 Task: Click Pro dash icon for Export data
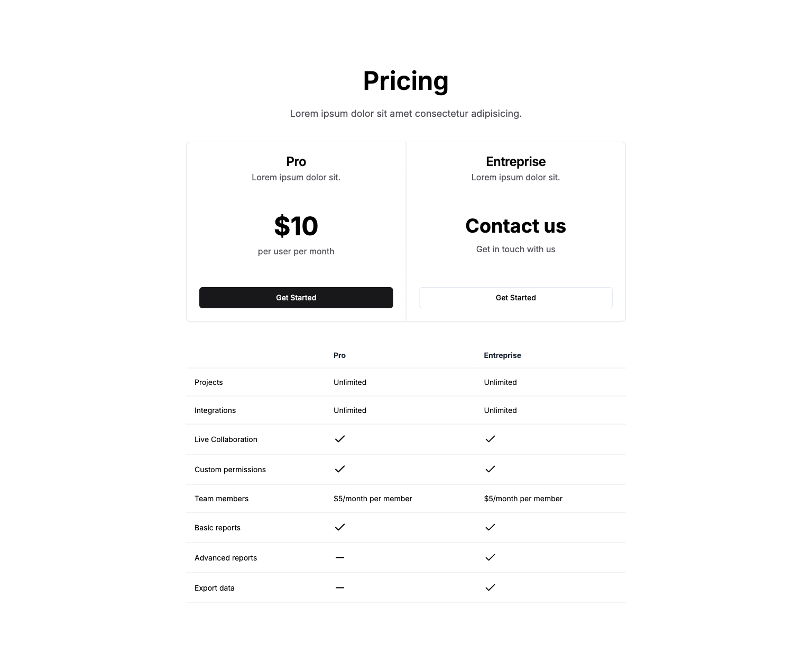[340, 587]
